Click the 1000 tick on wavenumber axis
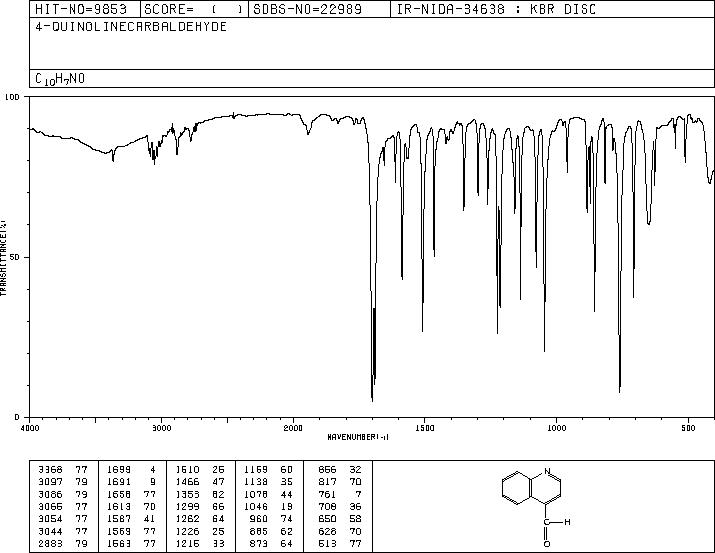The image size is (715, 553). [556, 428]
